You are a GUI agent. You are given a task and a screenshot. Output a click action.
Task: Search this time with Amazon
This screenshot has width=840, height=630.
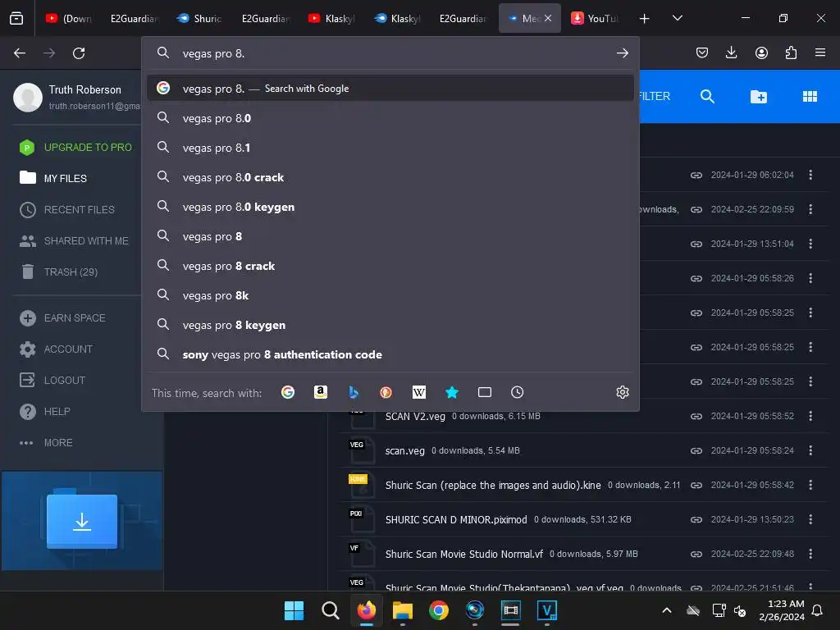321,393
